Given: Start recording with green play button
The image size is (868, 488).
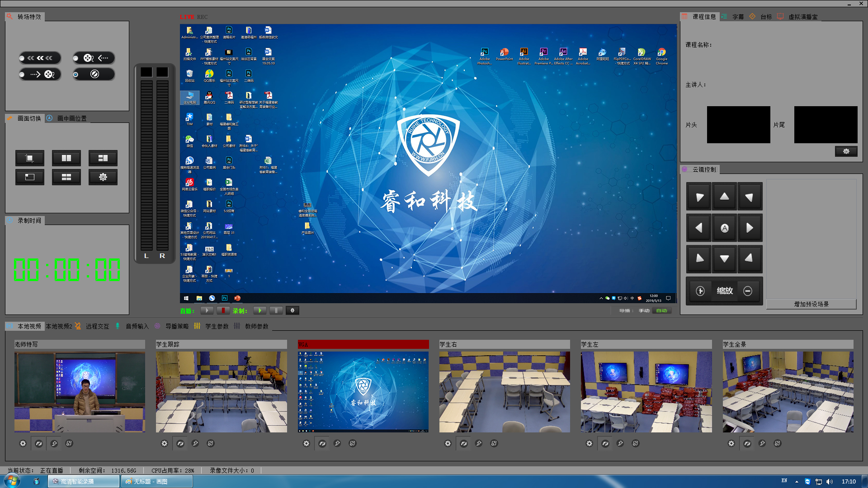Looking at the screenshot, I should point(260,310).
